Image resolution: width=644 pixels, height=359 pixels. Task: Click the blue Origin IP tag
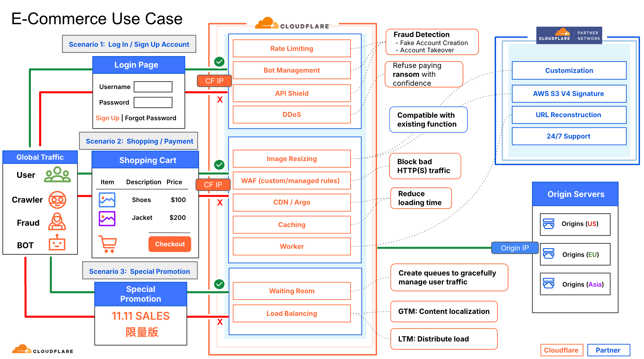click(515, 248)
